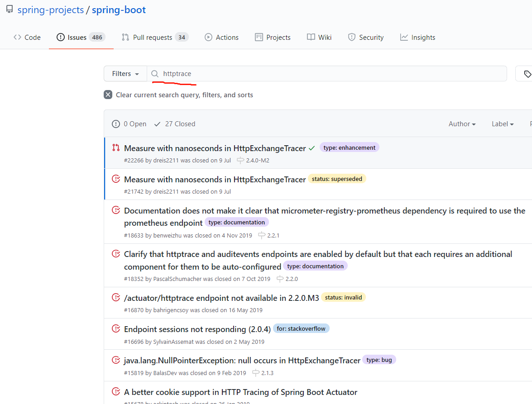This screenshot has height=404, width=532.
Task: Show the 0 Open issues
Action: pyautogui.click(x=129, y=124)
